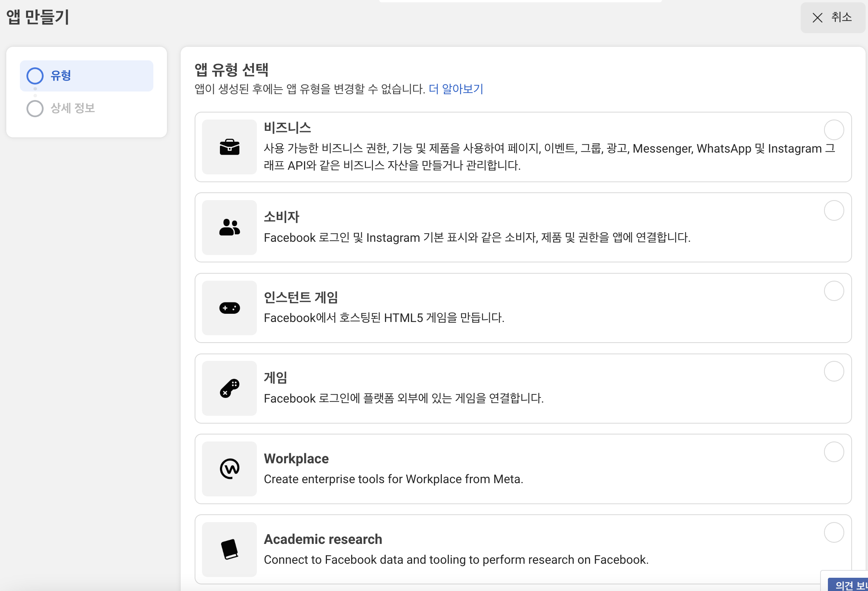Open the 더 알아보기 link
The width and height of the screenshot is (868, 591).
455,89
